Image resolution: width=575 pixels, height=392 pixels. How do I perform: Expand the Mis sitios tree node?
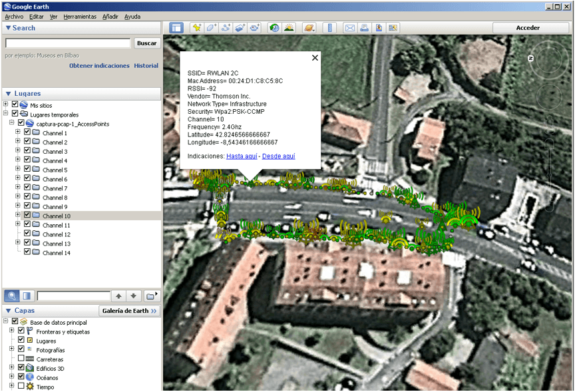(x=5, y=104)
